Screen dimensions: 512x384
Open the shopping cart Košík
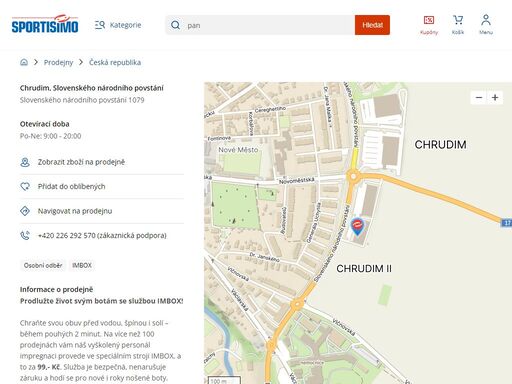click(458, 25)
